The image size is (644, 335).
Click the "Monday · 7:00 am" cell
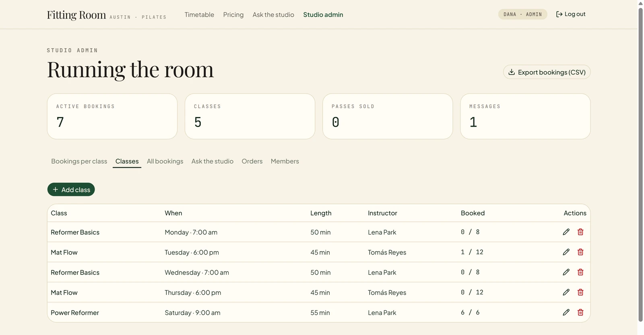pyautogui.click(x=191, y=232)
